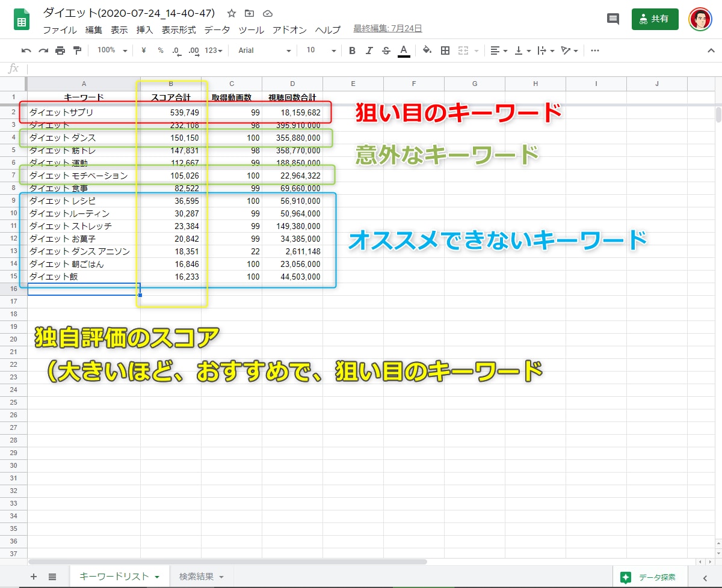Click the cell ダイエット モチベーション
Screen dimensions: 722x588
pyautogui.click(x=84, y=176)
